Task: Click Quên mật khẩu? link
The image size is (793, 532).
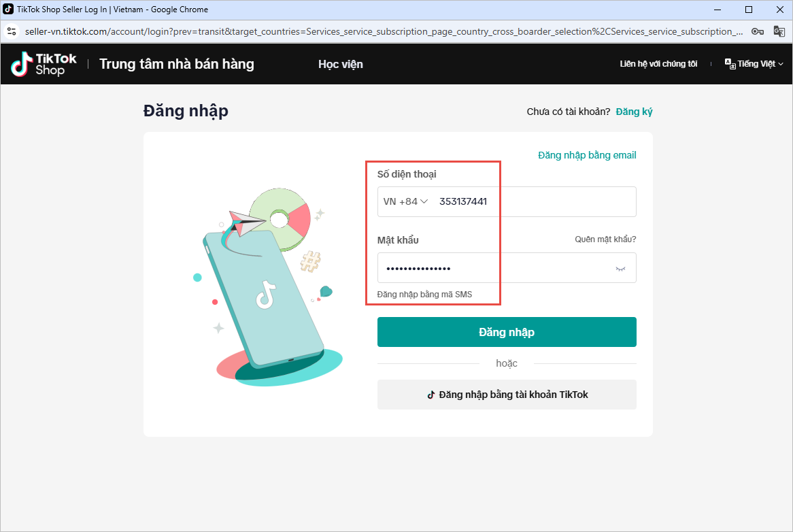Action: click(x=605, y=239)
